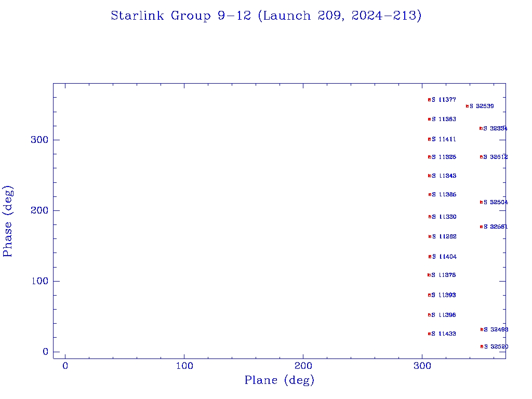Click the '100' tick label on Plane axis
Viewport: 532px width, 399px height.
coord(184,366)
